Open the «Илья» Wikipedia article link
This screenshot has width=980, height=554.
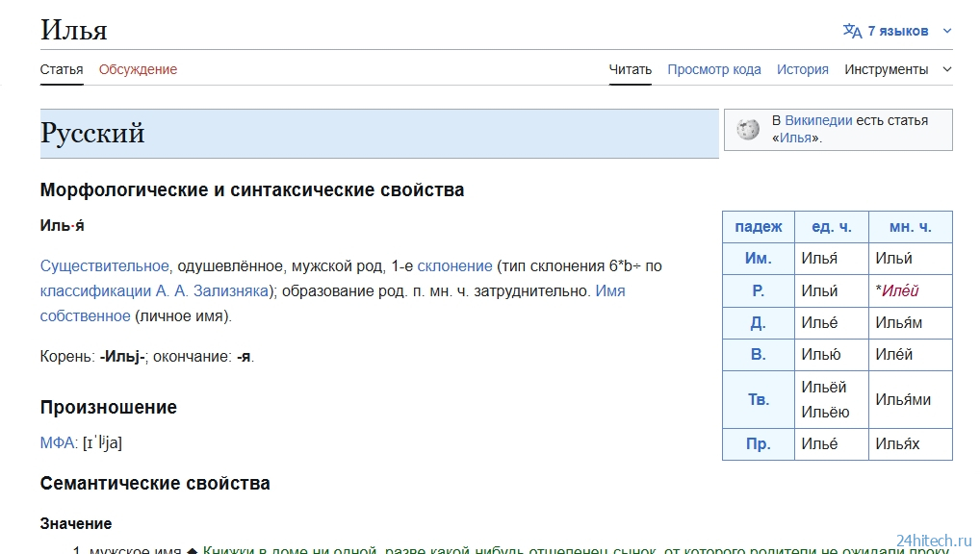[795, 138]
